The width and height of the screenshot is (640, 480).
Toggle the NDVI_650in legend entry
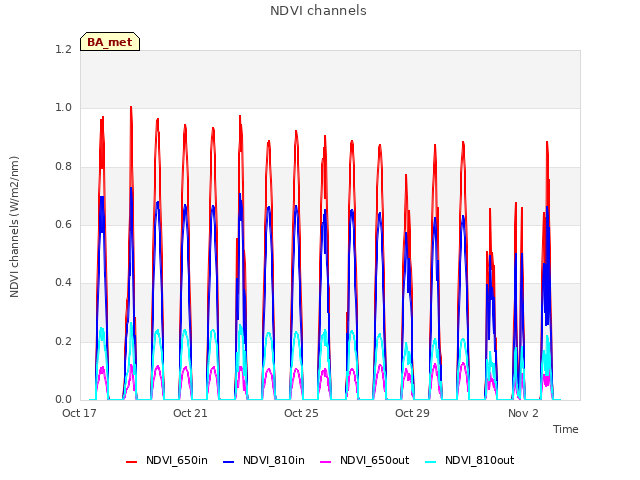pyautogui.click(x=167, y=461)
